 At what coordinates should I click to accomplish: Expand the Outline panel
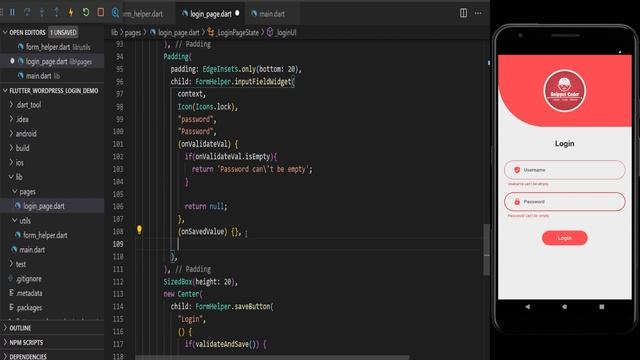pyautogui.click(x=17, y=328)
